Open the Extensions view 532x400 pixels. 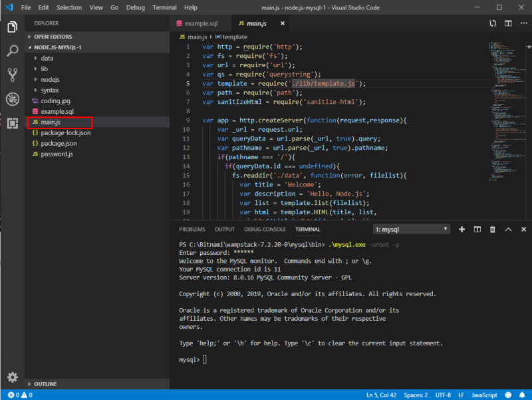point(12,123)
